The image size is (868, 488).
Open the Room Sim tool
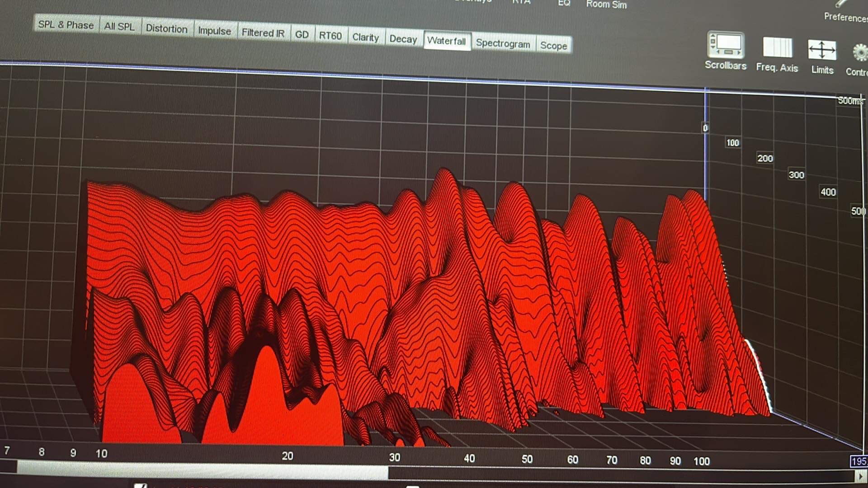point(606,5)
